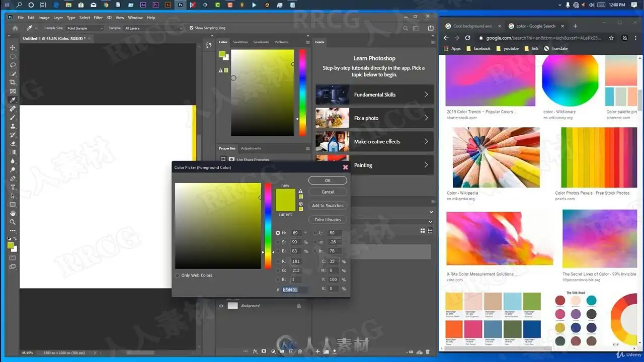
Task: Open the Properties panel flyout menu
Action: (x=307, y=148)
